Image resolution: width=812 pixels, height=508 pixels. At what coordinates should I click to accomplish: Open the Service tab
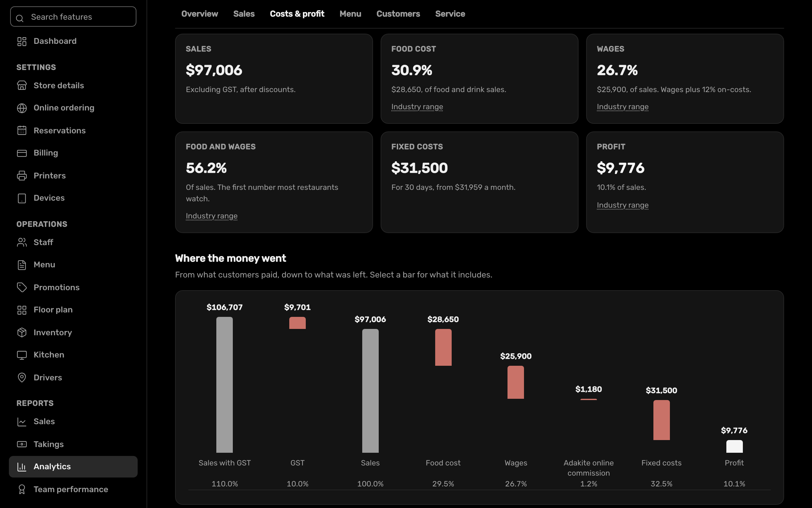450,14
